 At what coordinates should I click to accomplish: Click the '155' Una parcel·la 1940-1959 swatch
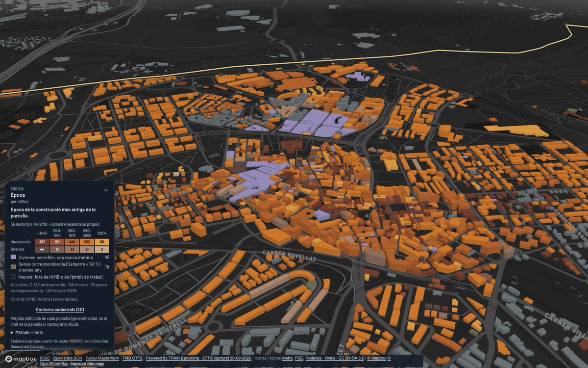(57, 242)
